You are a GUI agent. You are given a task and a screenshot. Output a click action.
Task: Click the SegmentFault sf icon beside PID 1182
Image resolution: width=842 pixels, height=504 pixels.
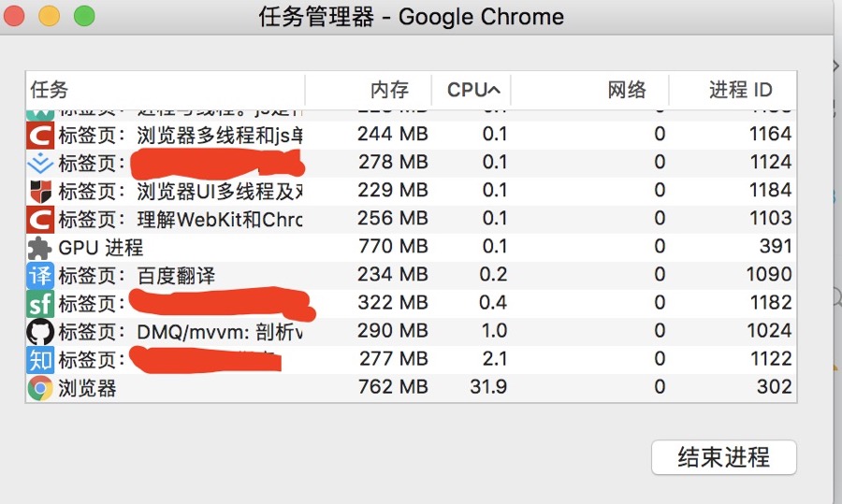40,303
